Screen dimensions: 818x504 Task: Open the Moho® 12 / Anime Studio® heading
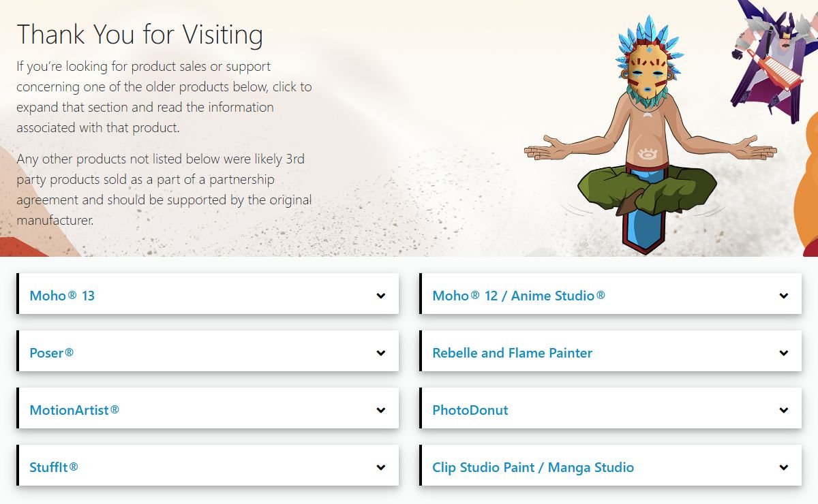519,296
